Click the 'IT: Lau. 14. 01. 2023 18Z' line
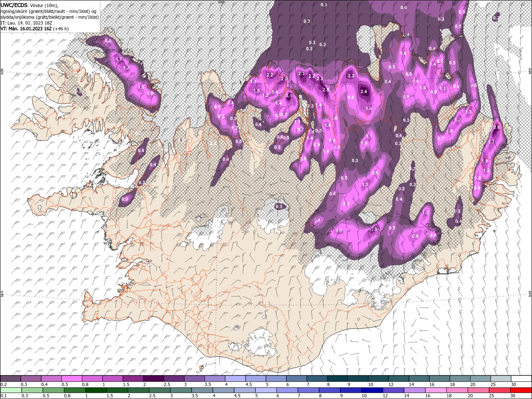This screenshot has height=399, width=532. [26, 22]
